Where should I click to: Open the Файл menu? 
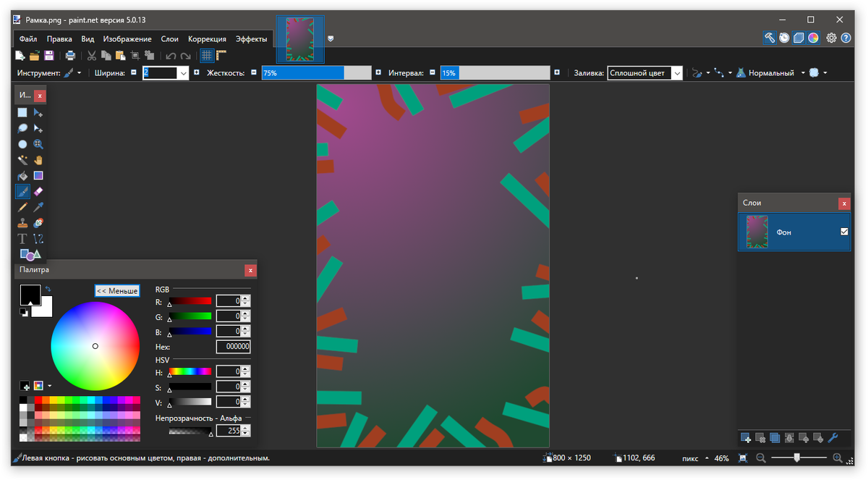click(28, 39)
